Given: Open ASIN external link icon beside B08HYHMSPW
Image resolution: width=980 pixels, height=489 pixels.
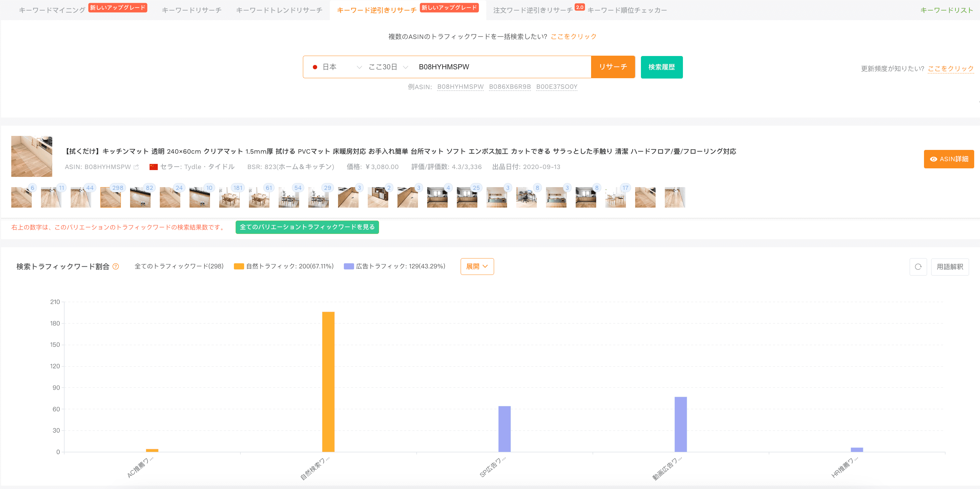Looking at the screenshot, I should point(136,167).
